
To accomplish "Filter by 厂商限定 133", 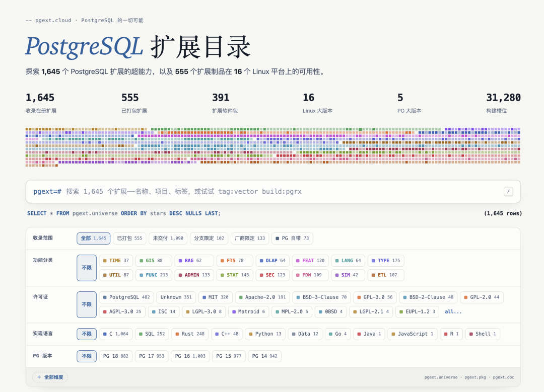I will click(250, 238).
